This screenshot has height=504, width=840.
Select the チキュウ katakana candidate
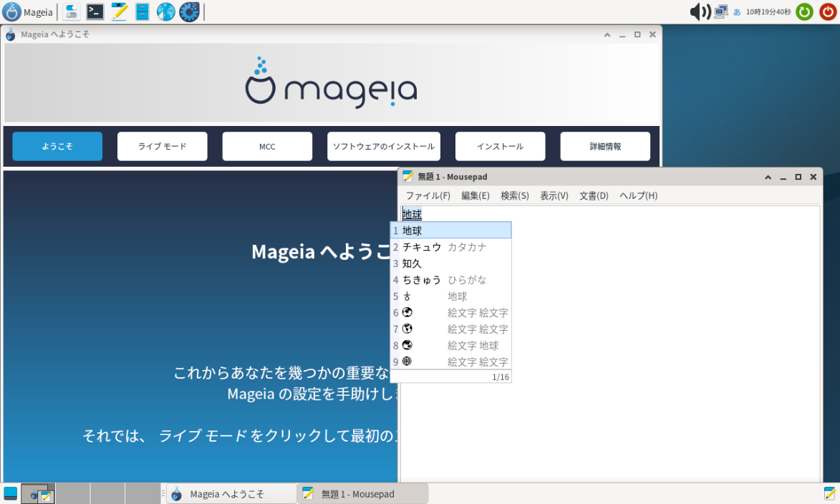click(422, 247)
